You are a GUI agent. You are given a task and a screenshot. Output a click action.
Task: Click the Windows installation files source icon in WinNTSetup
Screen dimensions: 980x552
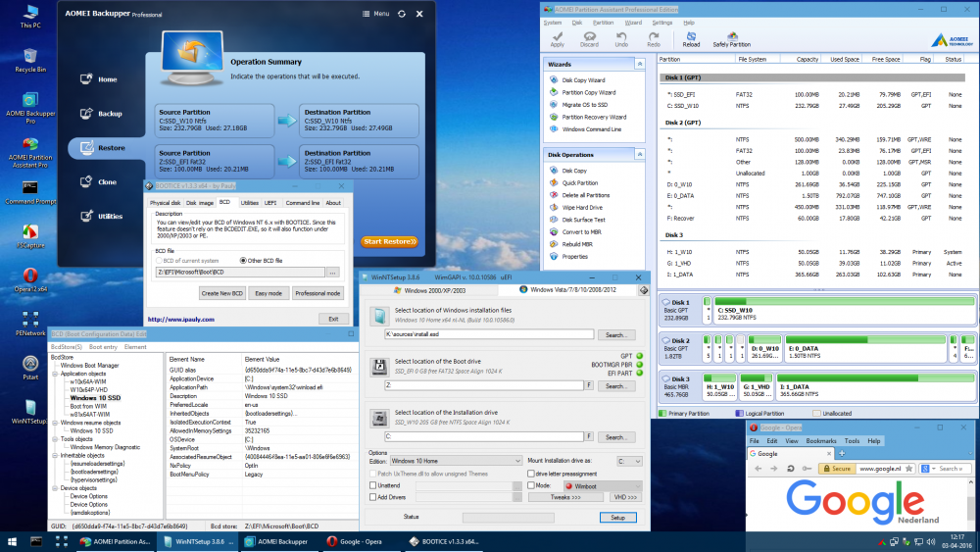[378, 316]
